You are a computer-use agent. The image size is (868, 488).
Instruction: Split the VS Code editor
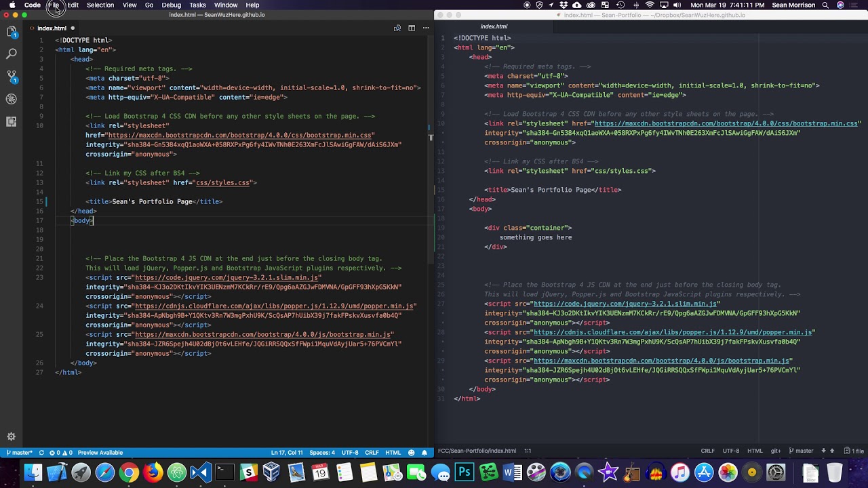click(412, 28)
